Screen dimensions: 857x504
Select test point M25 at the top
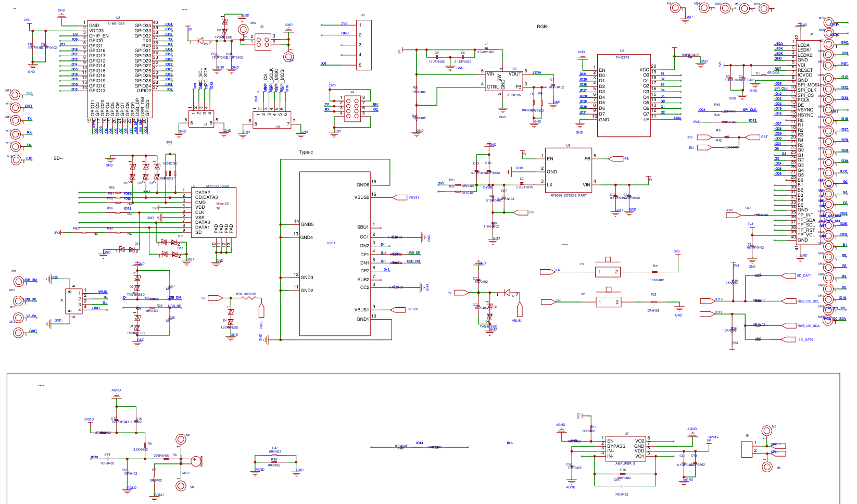(726, 8)
